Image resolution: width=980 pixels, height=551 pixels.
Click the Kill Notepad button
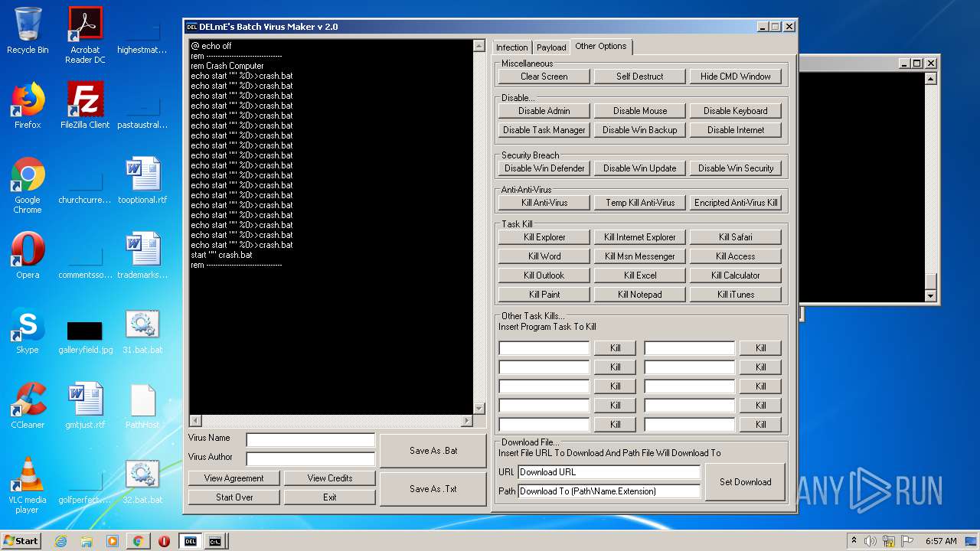(x=640, y=295)
